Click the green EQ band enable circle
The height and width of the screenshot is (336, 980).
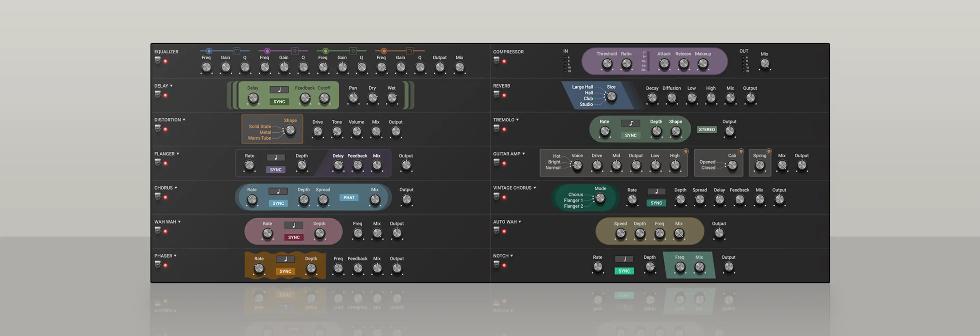(325, 51)
